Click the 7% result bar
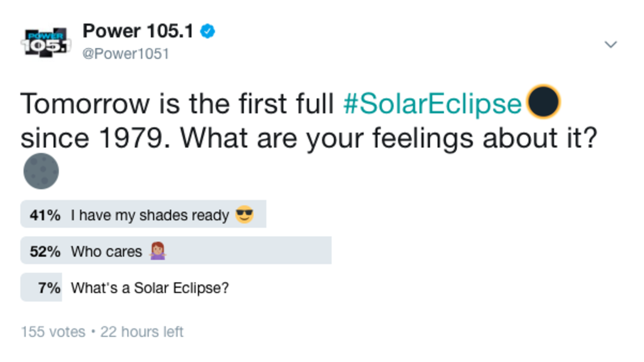The image size is (644, 362). tap(41, 288)
